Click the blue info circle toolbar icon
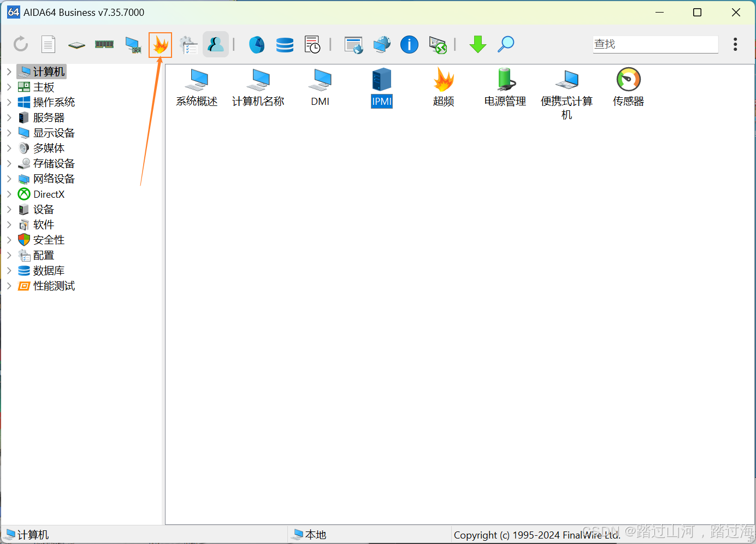Image resolution: width=756 pixels, height=544 pixels. [409, 45]
